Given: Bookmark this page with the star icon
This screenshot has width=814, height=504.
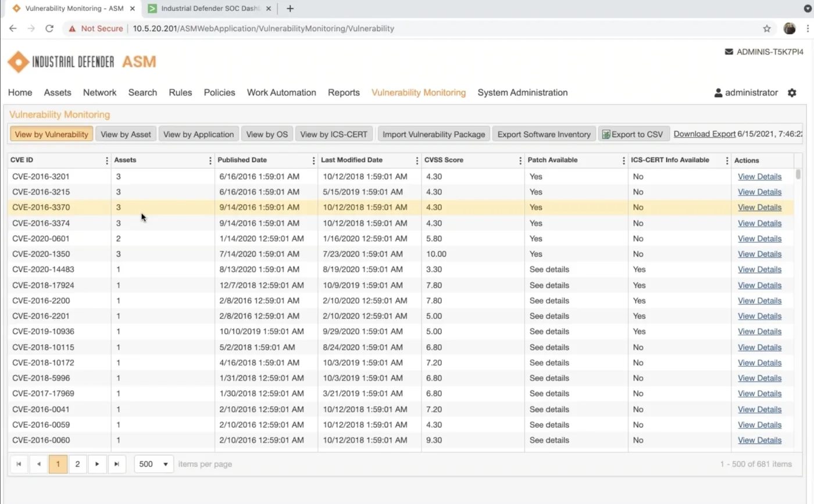Looking at the screenshot, I should click(x=767, y=28).
